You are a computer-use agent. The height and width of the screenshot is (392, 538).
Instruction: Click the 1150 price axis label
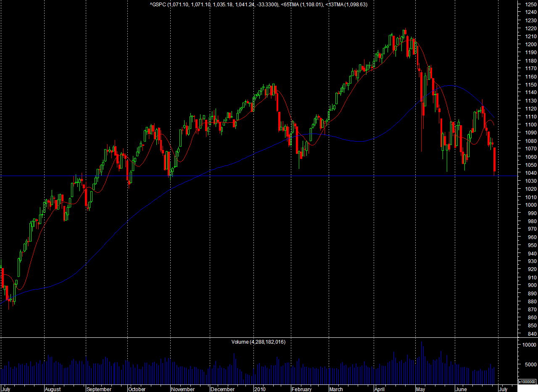click(x=530, y=84)
